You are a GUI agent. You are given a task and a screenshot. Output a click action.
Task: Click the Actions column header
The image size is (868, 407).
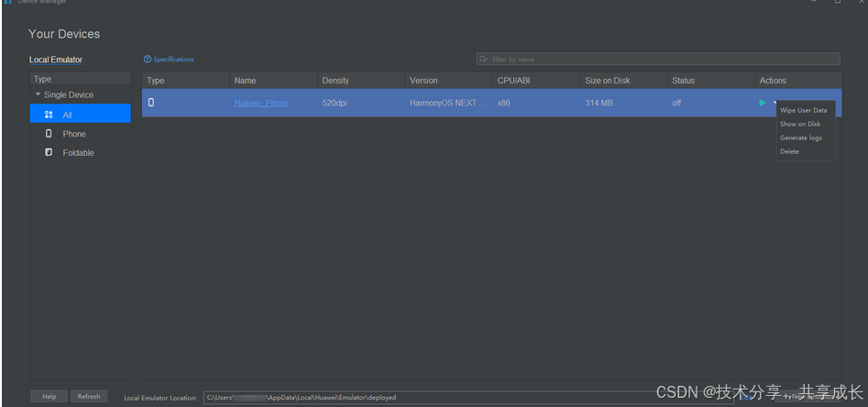click(798, 81)
